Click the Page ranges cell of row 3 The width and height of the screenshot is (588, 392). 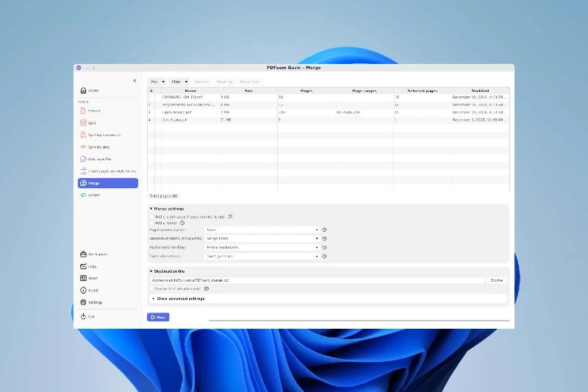point(365,113)
